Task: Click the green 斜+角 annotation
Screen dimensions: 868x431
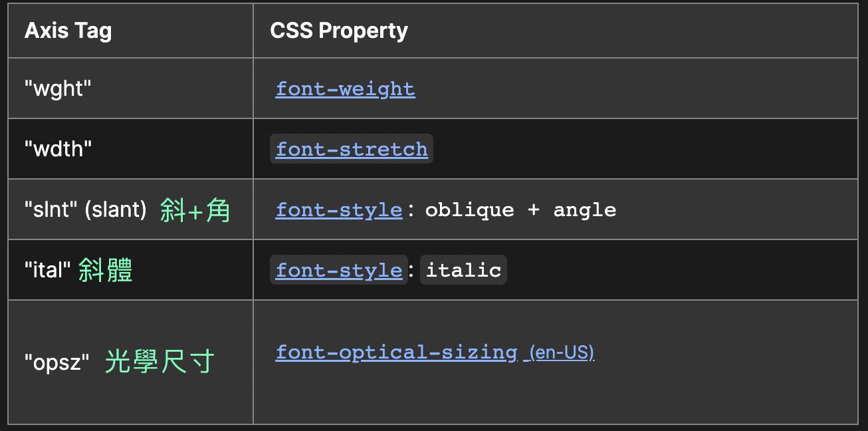Action: point(195,210)
